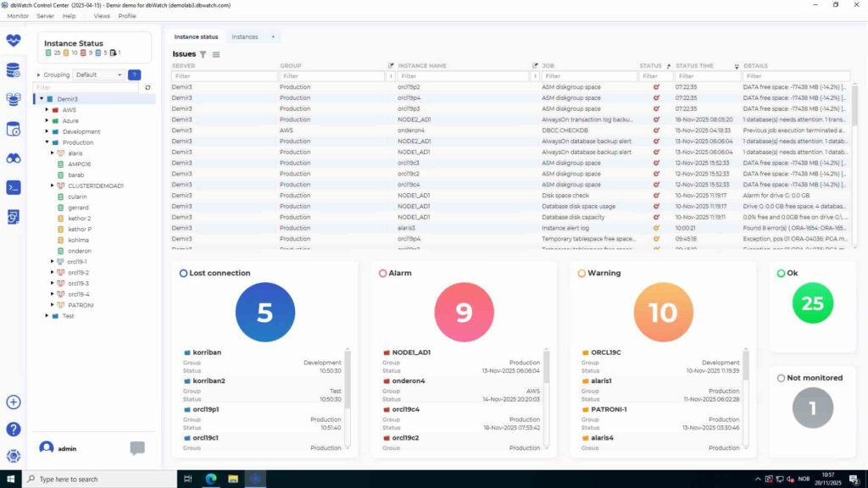Launch the SQL terminal icon in sidebar
This screenshot has width=868, height=488.
(x=13, y=187)
